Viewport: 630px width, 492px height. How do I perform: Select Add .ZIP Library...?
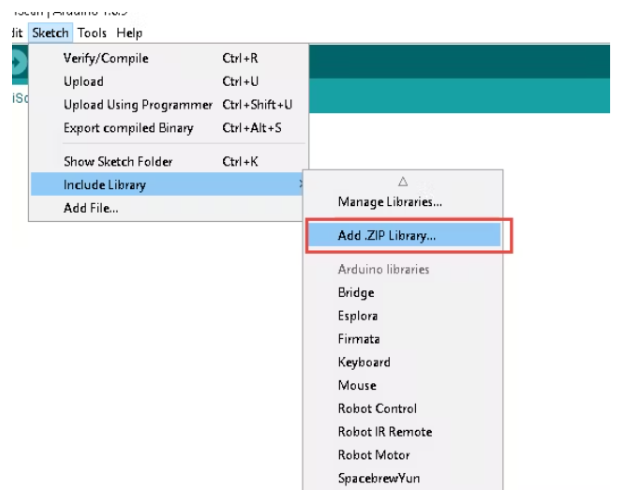click(403, 235)
